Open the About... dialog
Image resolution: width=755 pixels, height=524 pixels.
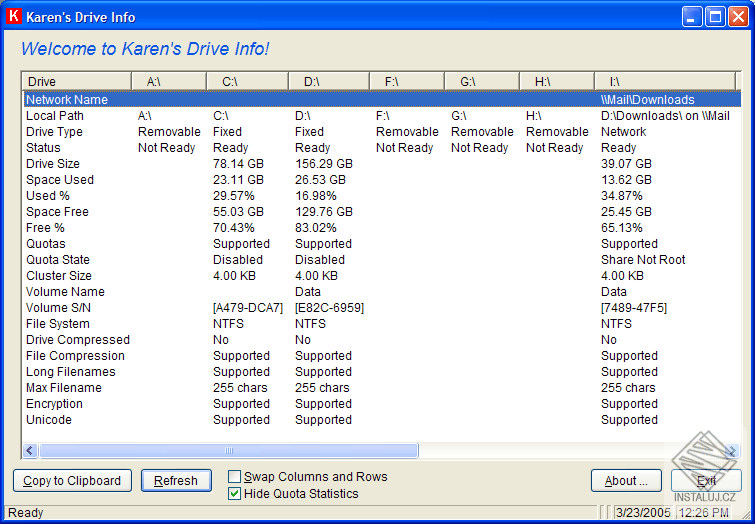point(626,481)
